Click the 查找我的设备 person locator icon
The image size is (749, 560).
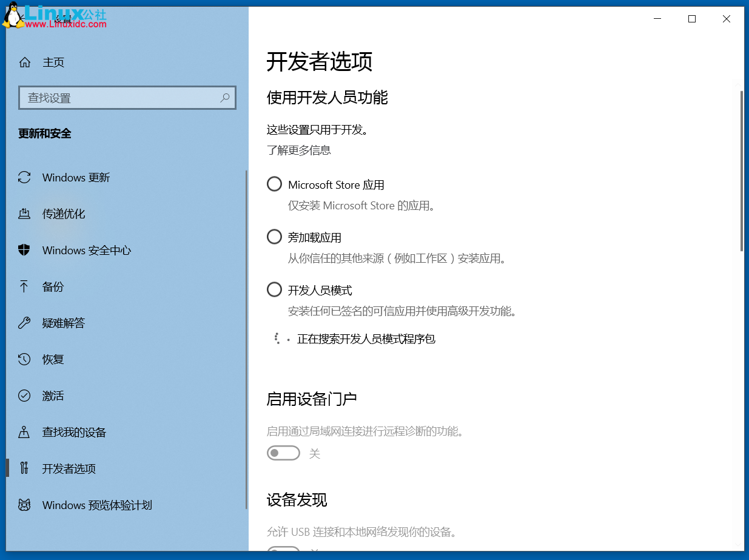[24, 432]
